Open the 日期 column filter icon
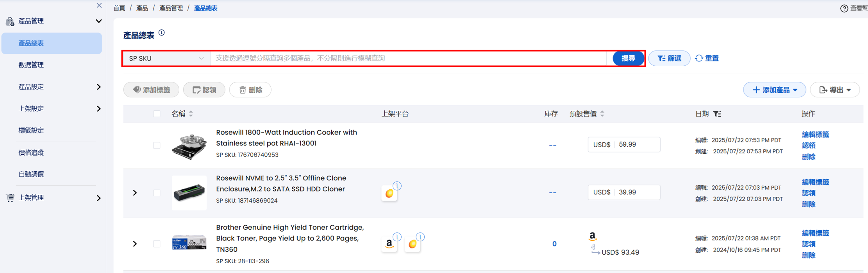The width and height of the screenshot is (868, 273). click(717, 114)
